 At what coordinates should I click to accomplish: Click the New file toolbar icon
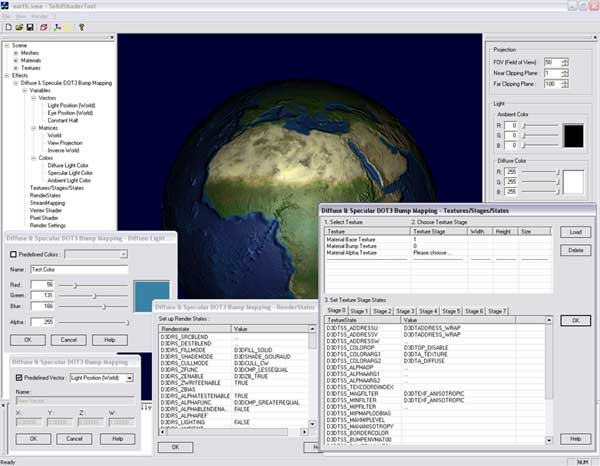pyautogui.click(x=7, y=28)
